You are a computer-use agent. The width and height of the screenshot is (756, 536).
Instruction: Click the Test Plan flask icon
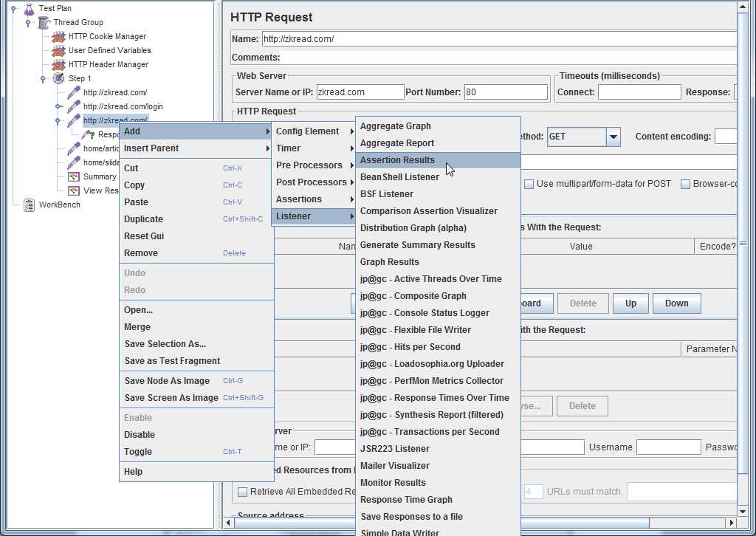click(29, 9)
